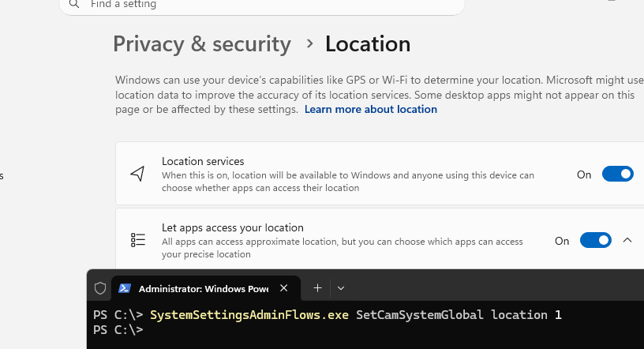Click the search magnifier icon in Settings

[74, 4]
